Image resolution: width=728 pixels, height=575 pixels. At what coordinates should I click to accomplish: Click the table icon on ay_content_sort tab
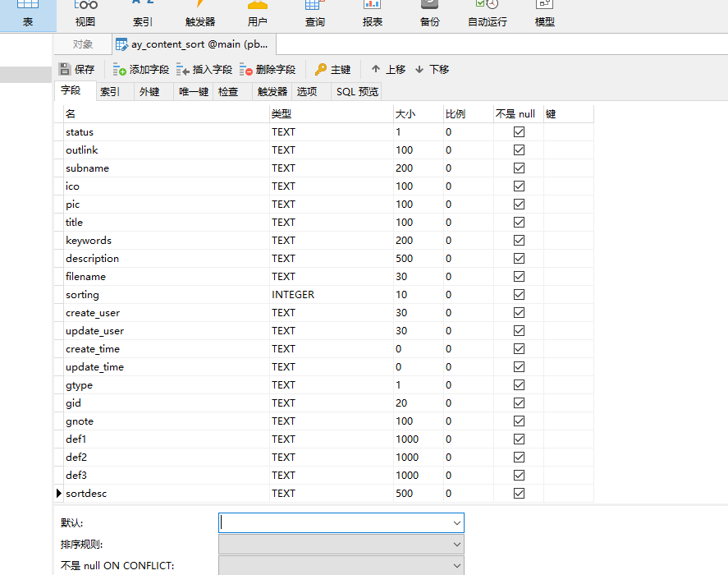121,44
